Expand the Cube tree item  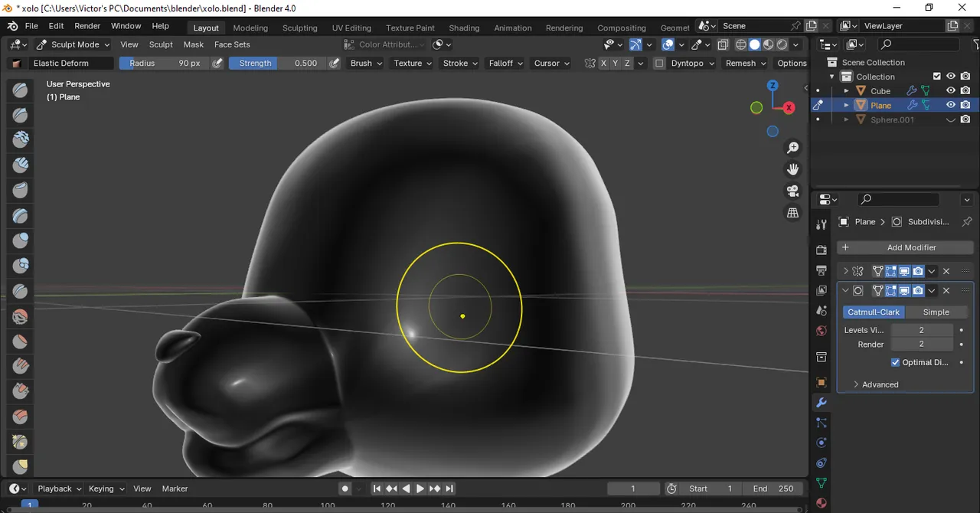[x=847, y=91]
